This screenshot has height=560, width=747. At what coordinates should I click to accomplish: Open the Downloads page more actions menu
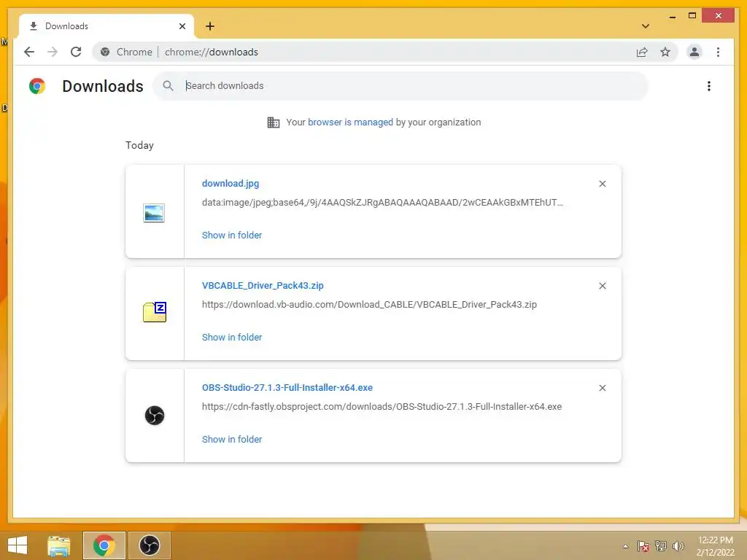tap(709, 86)
